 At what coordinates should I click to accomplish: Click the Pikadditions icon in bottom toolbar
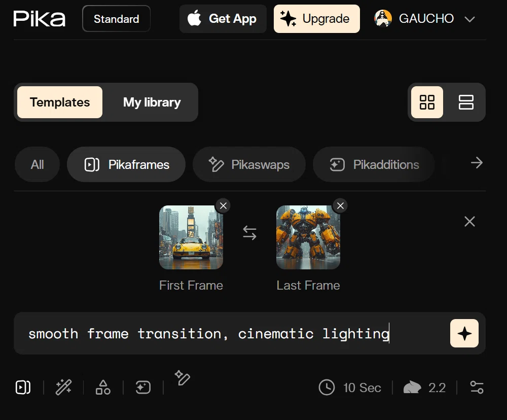143,388
